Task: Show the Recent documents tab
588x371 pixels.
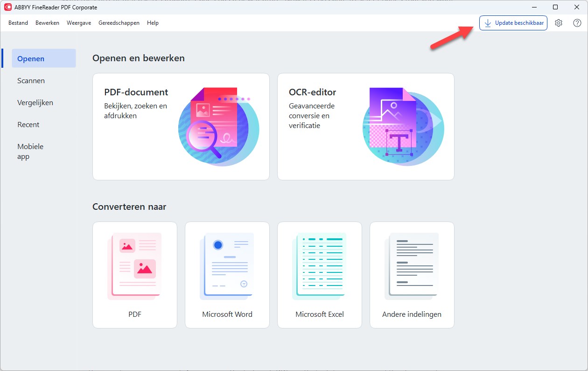Action: [x=28, y=125]
